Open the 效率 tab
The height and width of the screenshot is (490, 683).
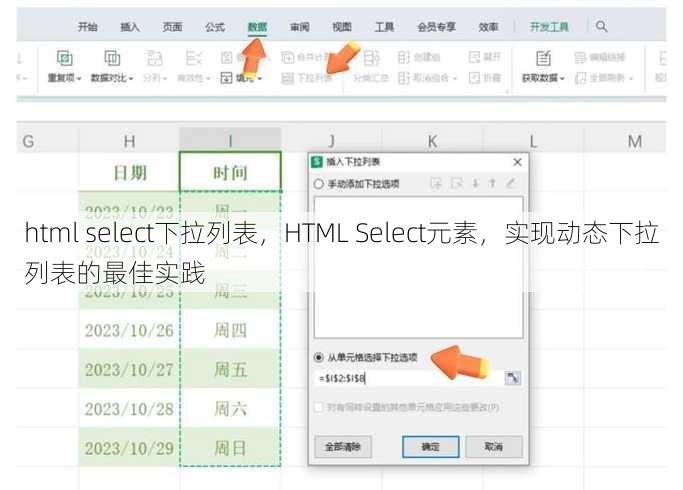(x=488, y=27)
